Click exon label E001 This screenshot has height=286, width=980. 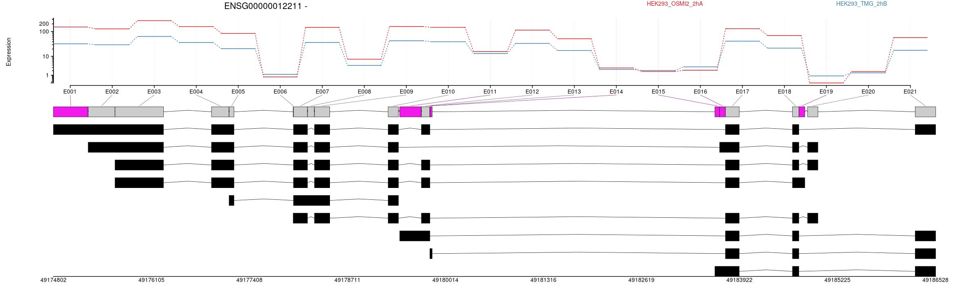[x=70, y=92]
